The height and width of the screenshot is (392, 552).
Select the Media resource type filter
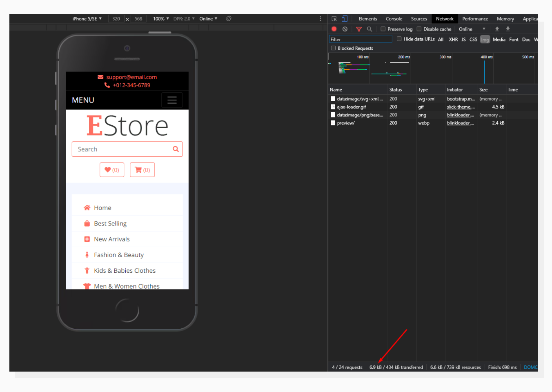click(499, 39)
